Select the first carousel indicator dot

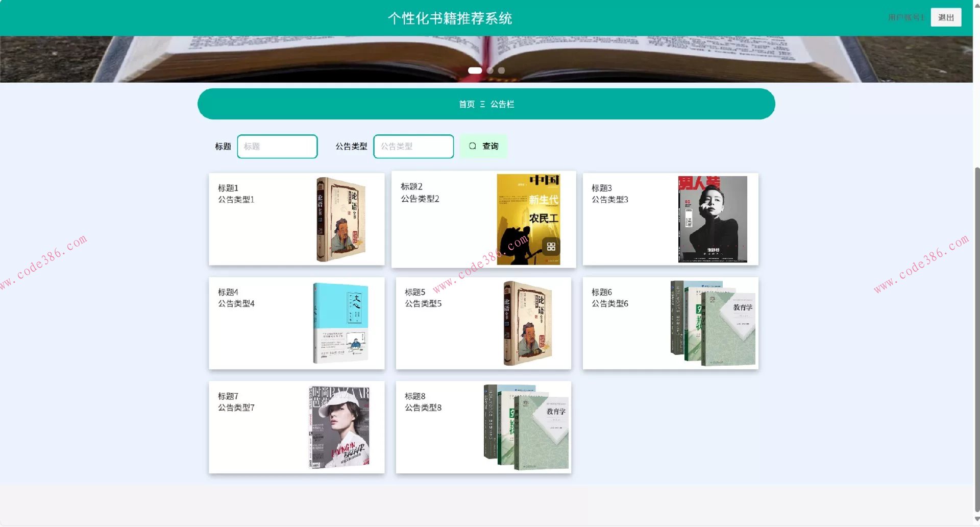tap(475, 70)
